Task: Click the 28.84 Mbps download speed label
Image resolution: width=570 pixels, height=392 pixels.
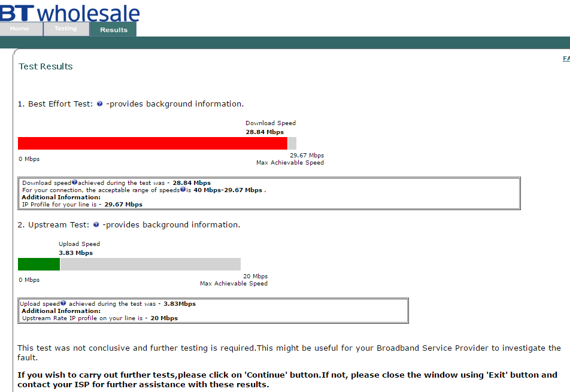Action: click(265, 132)
